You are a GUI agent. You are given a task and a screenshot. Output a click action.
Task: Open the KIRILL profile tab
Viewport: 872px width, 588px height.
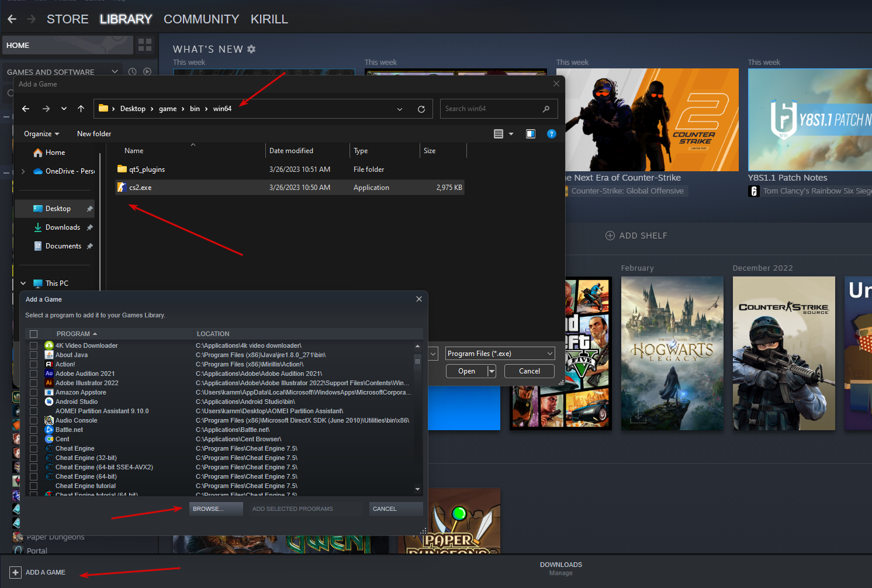[x=269, y=19]
